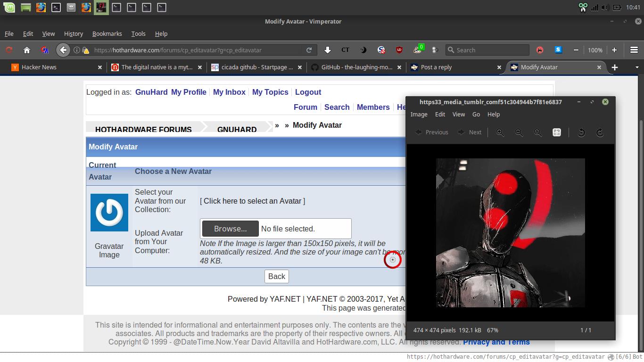This screenshot has width=644, height=362.
Task: Close the Hacker News tab
Action: pyautogui.click(x=99, y=67)
